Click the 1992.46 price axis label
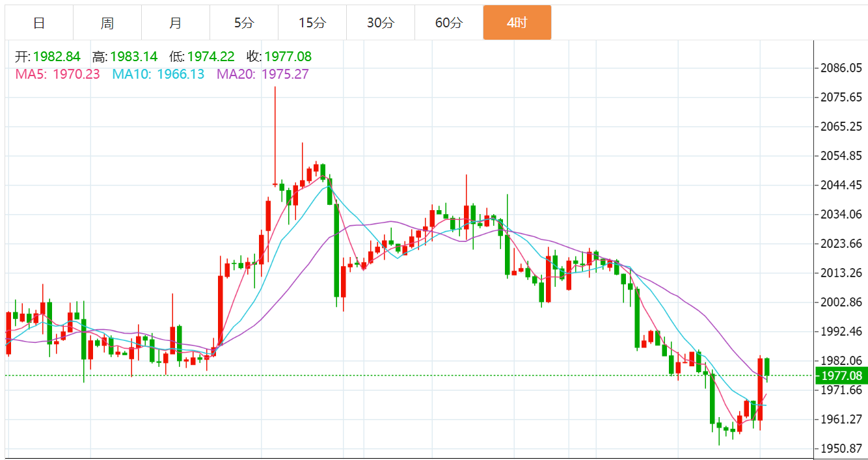Image resolution: width=868 pixels, height=460 pixels. click(841, 331)
